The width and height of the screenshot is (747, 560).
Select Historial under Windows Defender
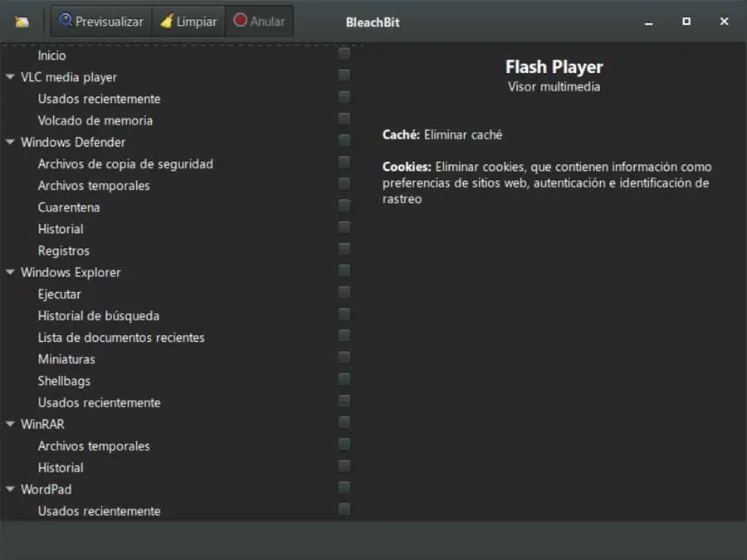[61, 229]
